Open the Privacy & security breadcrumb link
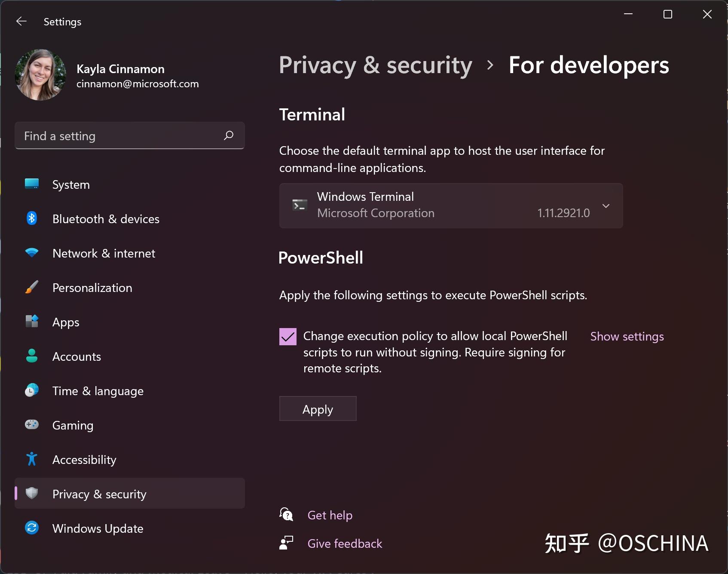The image size is (728, 574). [375, 65]
